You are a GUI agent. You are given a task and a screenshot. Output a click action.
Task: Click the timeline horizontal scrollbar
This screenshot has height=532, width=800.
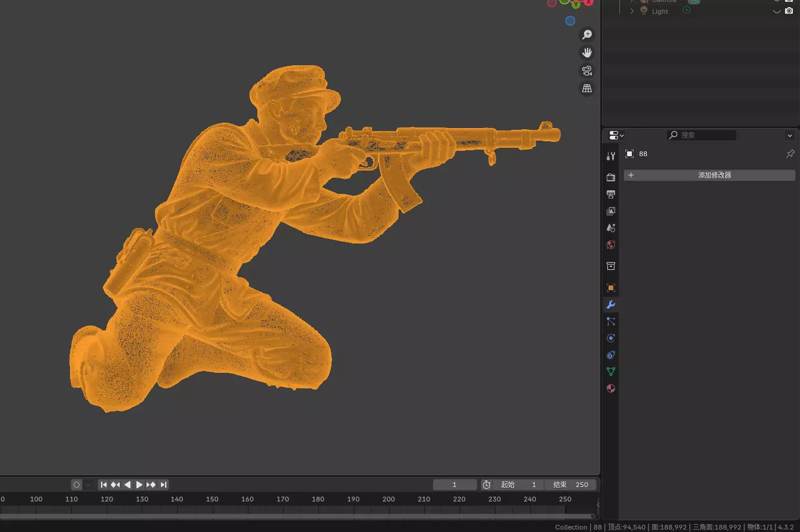click(x=297, y=515)
